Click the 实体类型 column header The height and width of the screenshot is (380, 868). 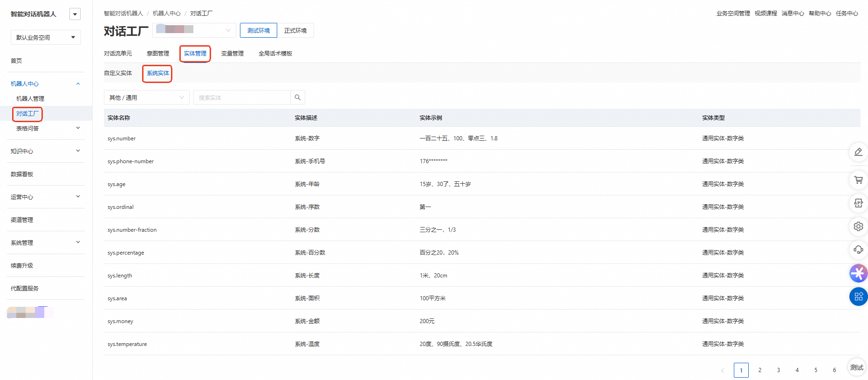pos(713,118)
